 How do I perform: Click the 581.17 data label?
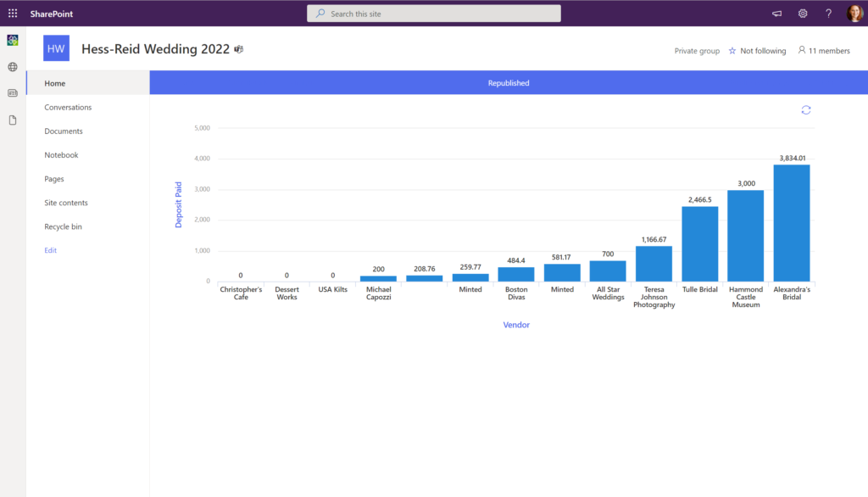[561, 257]
